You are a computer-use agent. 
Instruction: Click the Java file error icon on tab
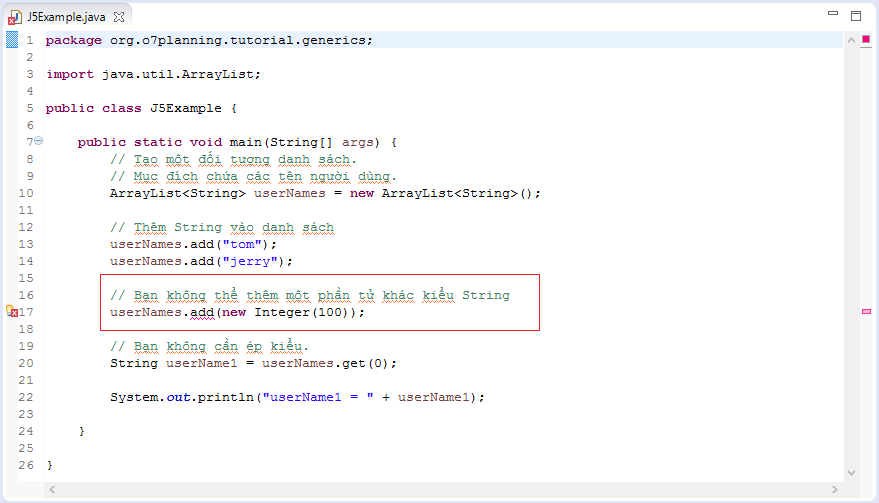coord(15,17)
